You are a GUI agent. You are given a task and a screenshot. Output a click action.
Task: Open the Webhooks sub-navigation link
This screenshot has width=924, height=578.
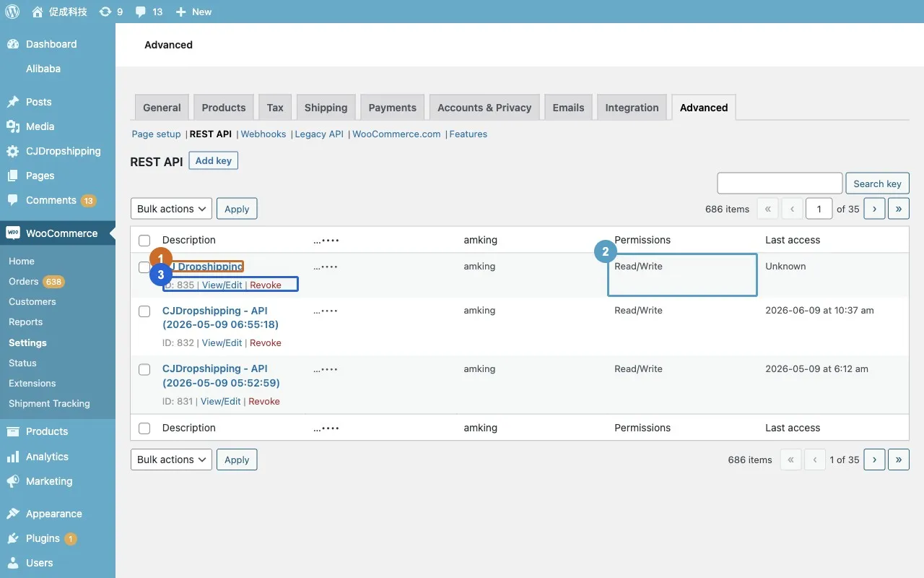tap(263, 134)
